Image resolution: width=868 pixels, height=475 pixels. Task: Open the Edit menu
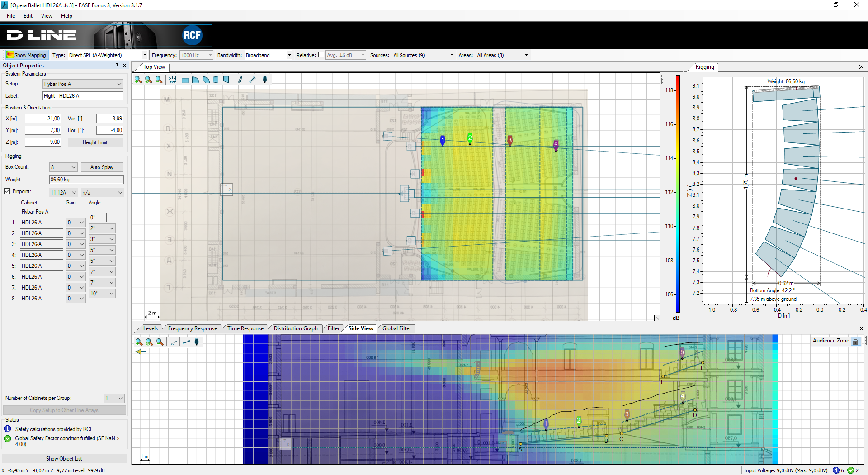(28, 16)
